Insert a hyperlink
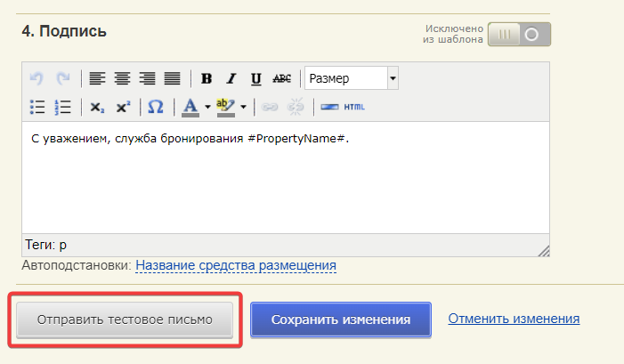This screenshot has width=624, height=364. [x=270, y=107]
